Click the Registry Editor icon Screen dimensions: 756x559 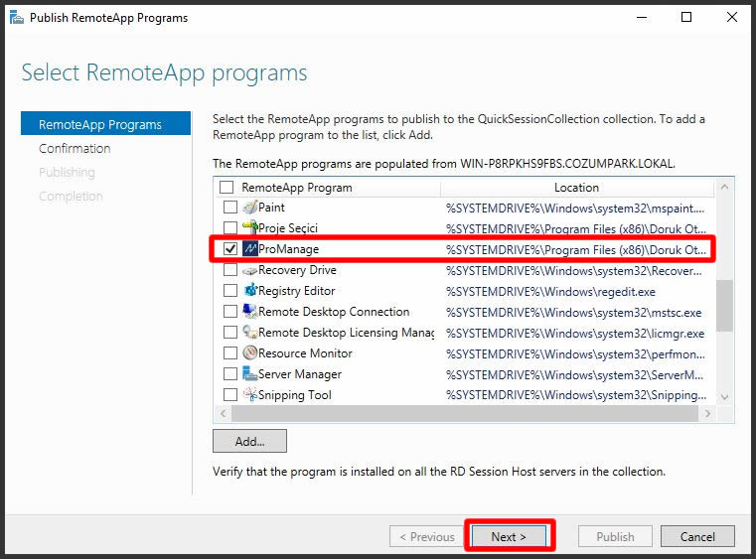point(249,290)
